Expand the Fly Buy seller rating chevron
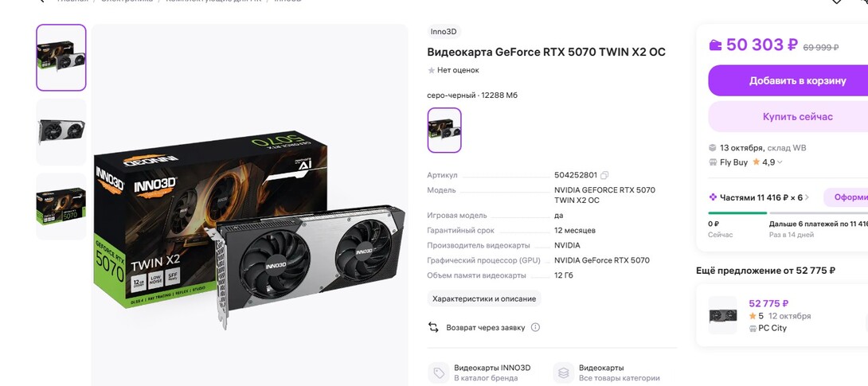868x386 pixels. click(780, 162)
